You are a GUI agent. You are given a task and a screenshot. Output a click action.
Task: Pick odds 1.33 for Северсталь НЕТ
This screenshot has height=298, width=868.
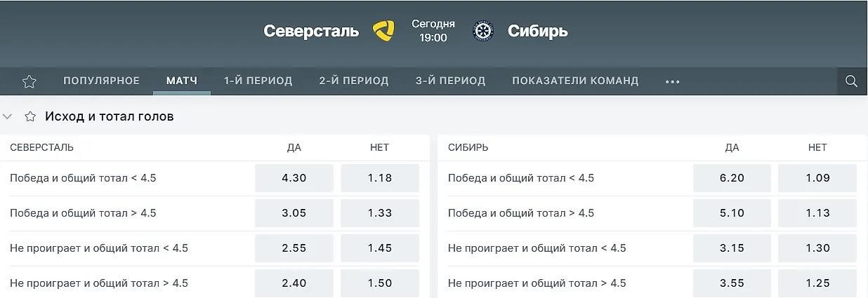[x=380, y=213]
